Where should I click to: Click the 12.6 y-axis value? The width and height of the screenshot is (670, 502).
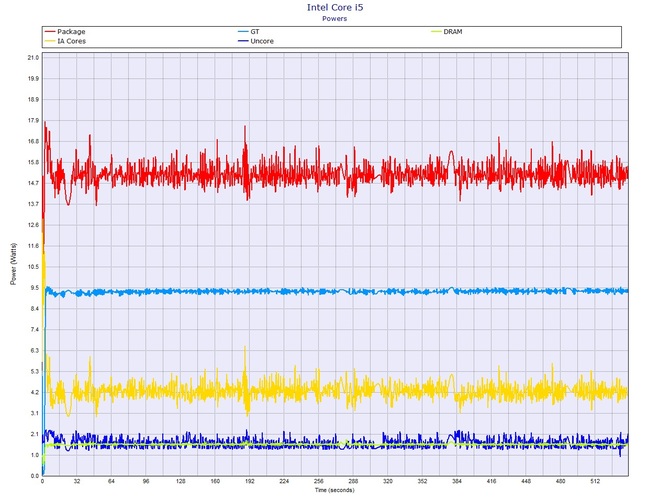(x=33, y=225)
